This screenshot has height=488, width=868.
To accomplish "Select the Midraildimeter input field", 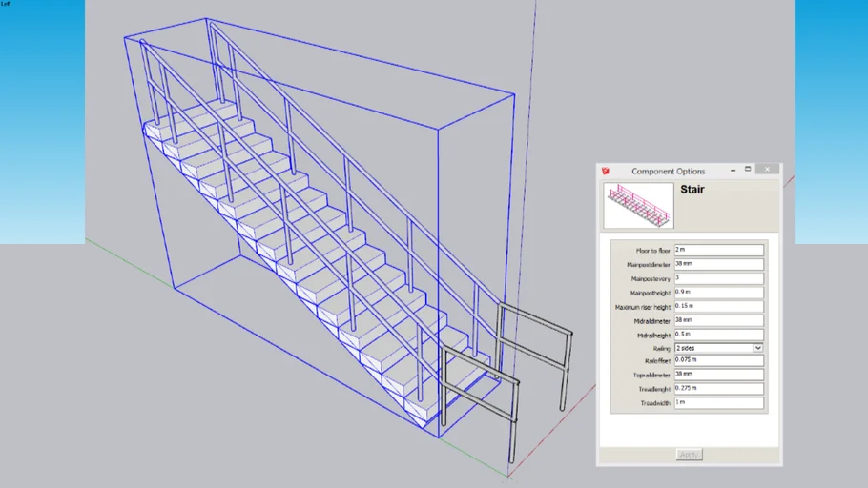I will tap(719, 320).
